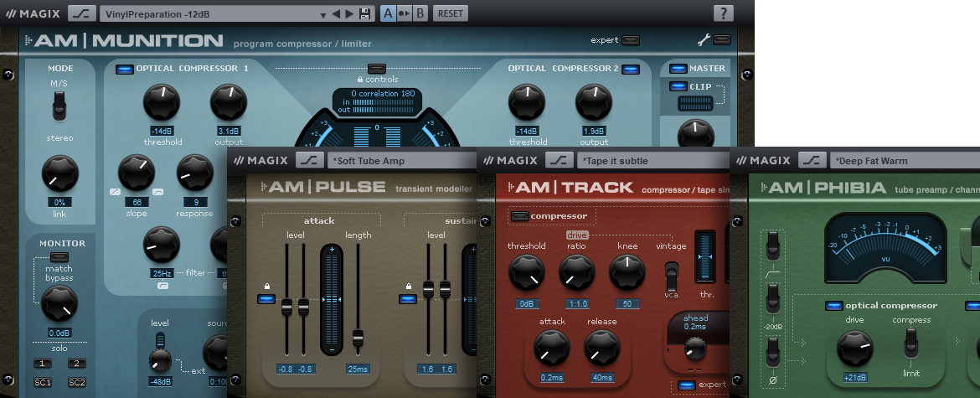
Task: Click the left sustain level fader in AM|Pulse
Action: (428, 289)
